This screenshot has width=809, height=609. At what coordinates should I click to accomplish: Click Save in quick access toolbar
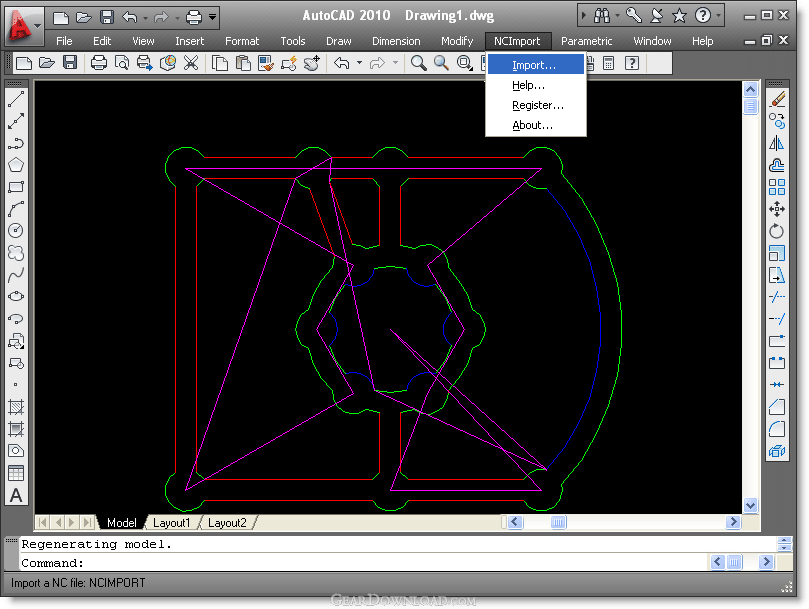coord(107,17)
